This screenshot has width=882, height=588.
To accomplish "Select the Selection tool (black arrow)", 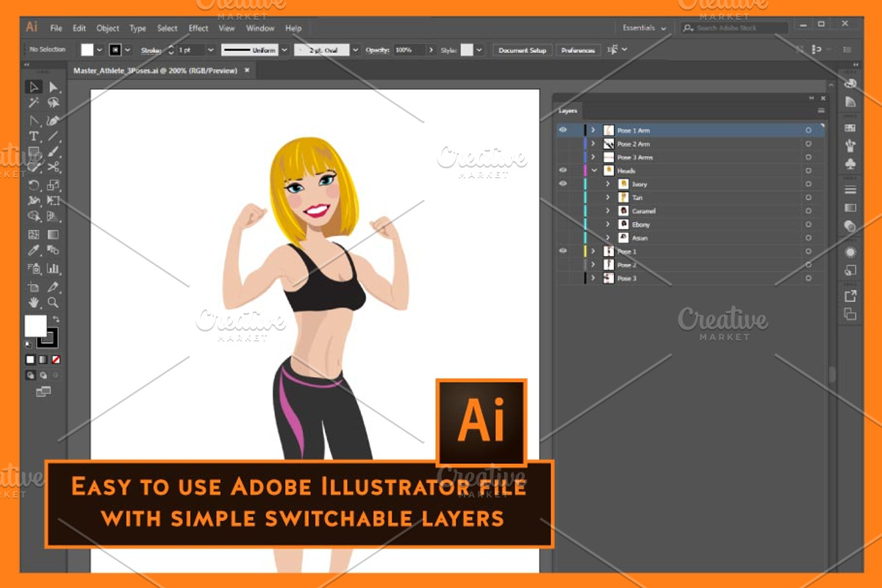I will coord(34,87).
